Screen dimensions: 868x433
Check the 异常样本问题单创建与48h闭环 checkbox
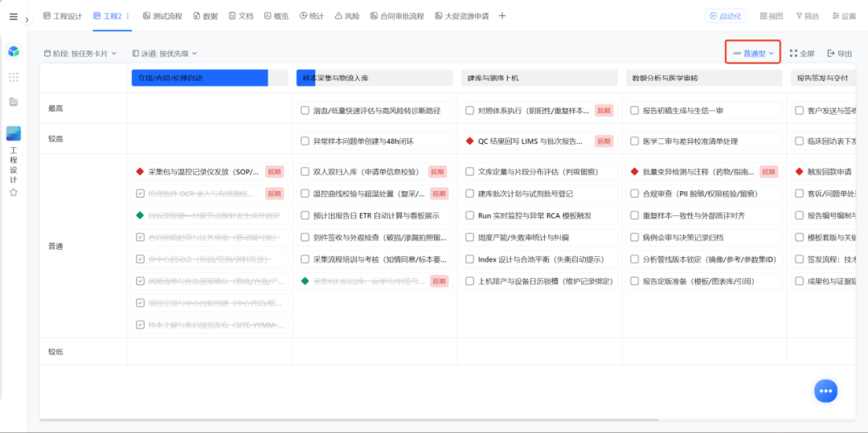(305, 141)
